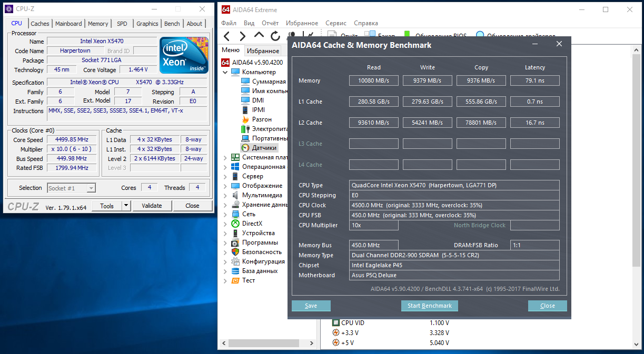This screenshot has width=644, height=354.
Task: Click the AIDA64 v5.90.4200 root node
Action: click(252, 63)
